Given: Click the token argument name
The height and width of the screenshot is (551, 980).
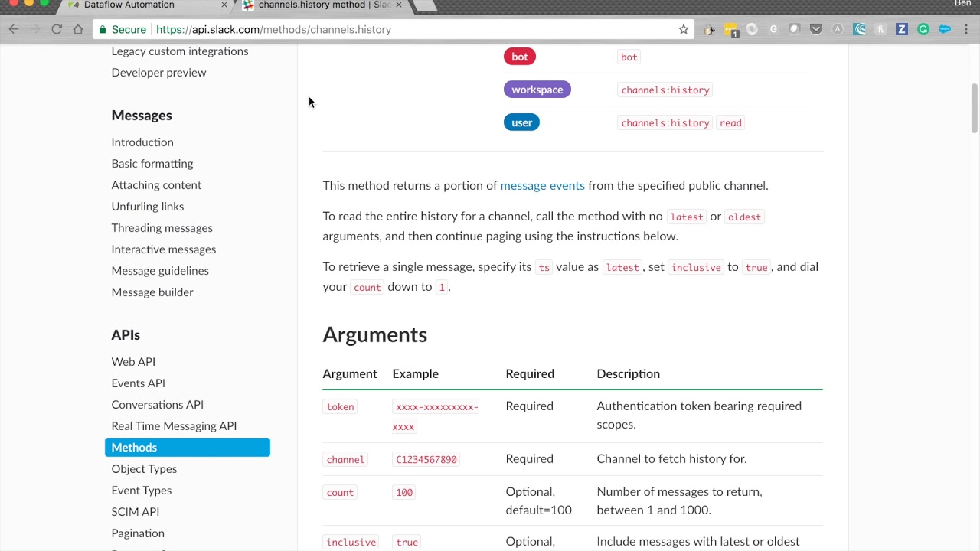Looking at the screenshot, I should (340, 407).
